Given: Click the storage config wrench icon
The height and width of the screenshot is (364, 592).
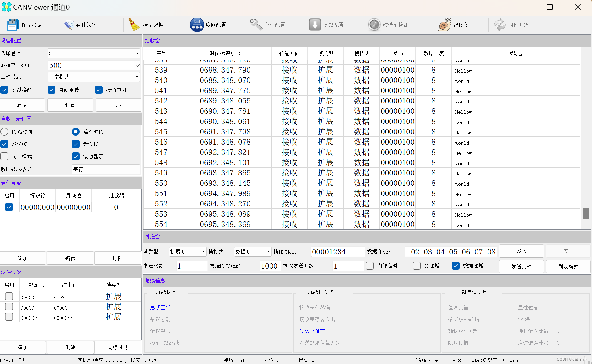Looking at the screenshot, I should tap(256, 25).
